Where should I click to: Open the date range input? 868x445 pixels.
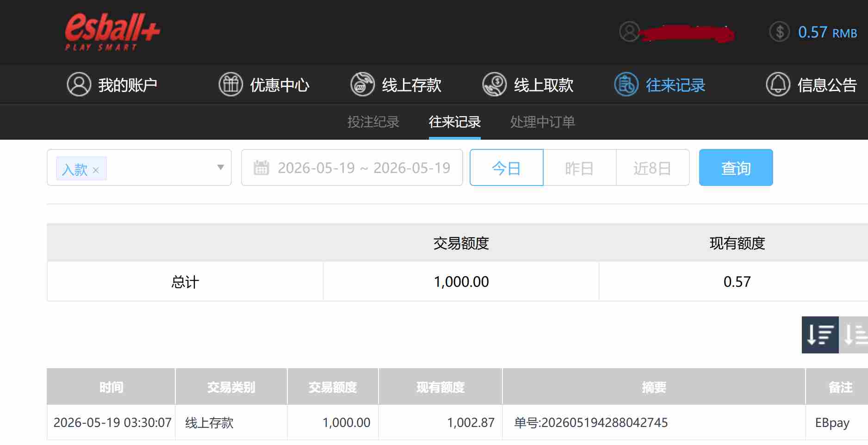[x=352, y=167]
